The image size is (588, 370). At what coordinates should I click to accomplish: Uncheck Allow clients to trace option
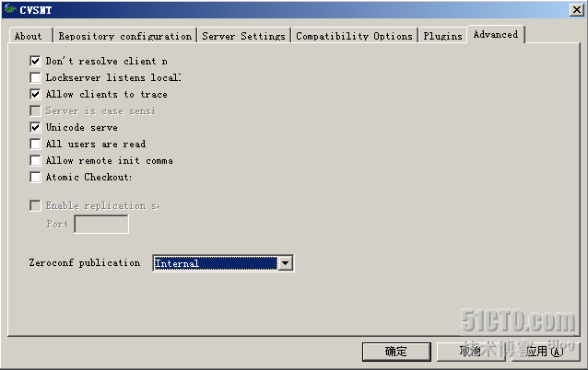point(36,94)
